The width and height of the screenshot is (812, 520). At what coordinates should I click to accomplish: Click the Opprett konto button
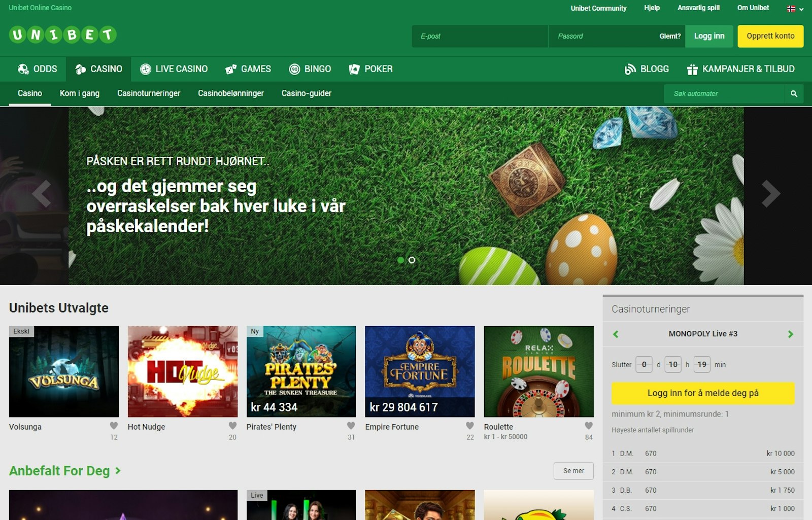pos(770,36)
